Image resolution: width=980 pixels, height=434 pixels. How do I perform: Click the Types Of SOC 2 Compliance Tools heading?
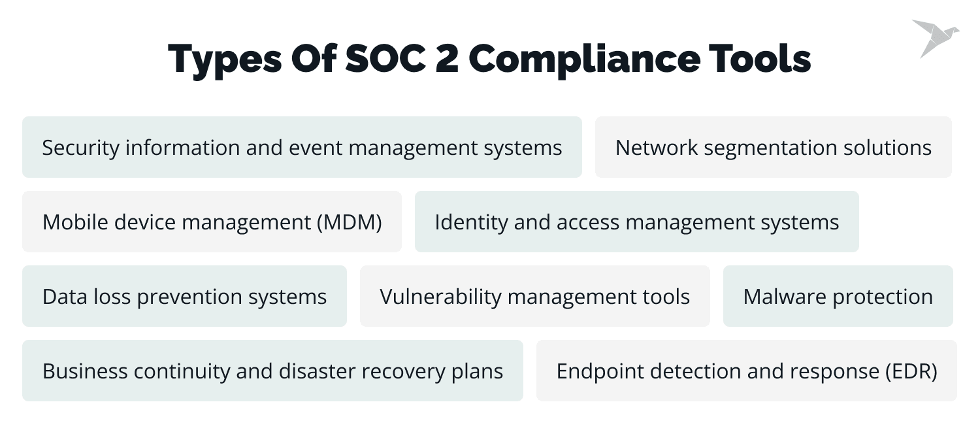[489, 59]
